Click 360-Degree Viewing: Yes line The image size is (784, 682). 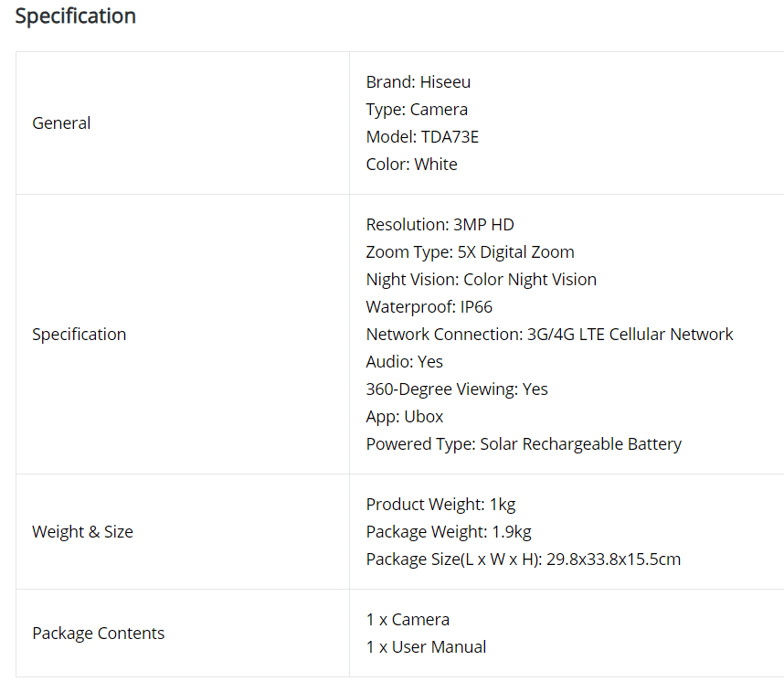pos(457,389)
